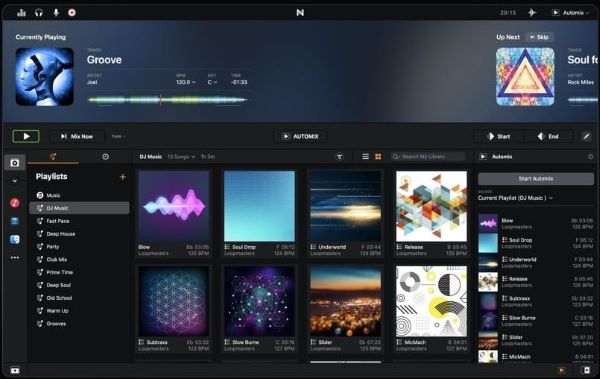Expand the sidebar chevron below library icon
The width and height of the screenshot is (600, 379).
pyautogui.click(x=15, y=180)
